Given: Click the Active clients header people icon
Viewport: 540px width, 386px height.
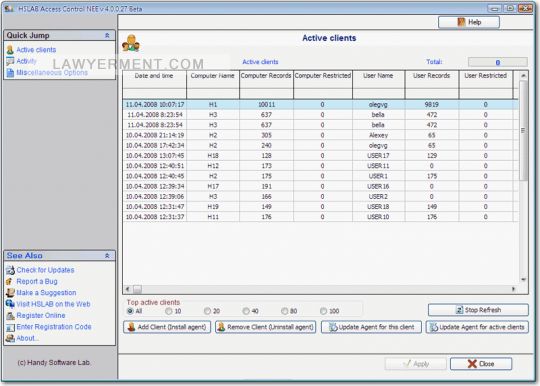Looking at the screenshot, I should pos(131,43).
